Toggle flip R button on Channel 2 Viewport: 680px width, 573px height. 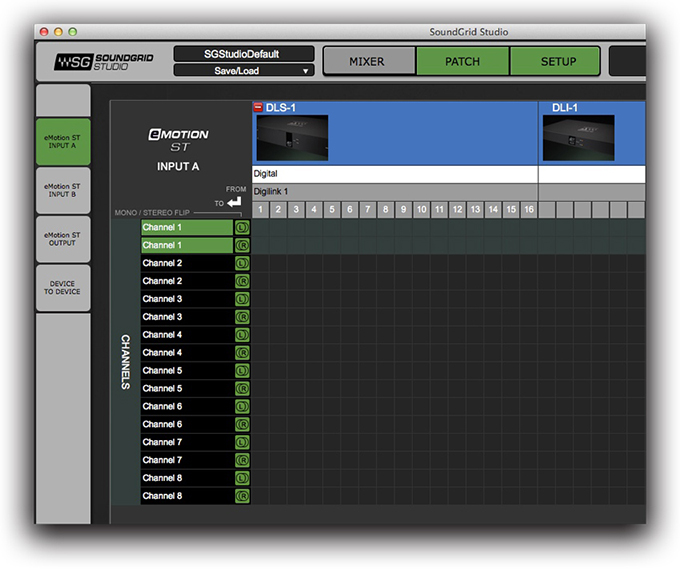[242, 281]
